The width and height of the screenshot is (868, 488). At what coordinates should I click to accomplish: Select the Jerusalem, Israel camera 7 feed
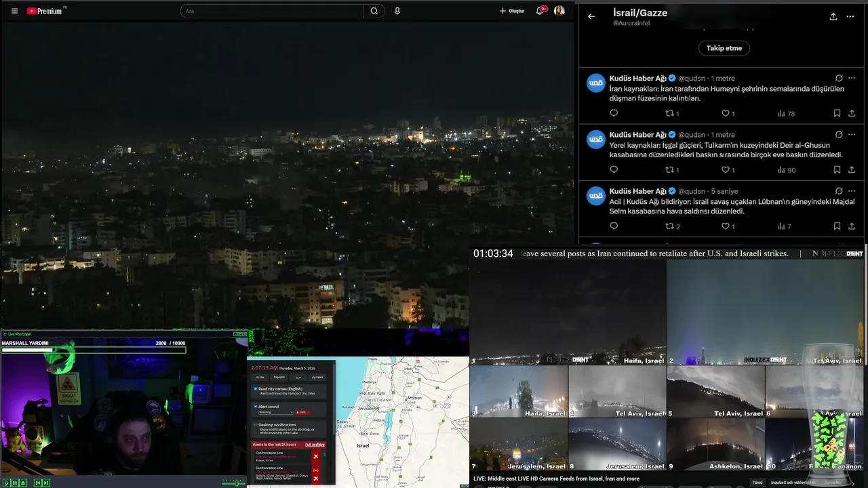pos(519,445)
